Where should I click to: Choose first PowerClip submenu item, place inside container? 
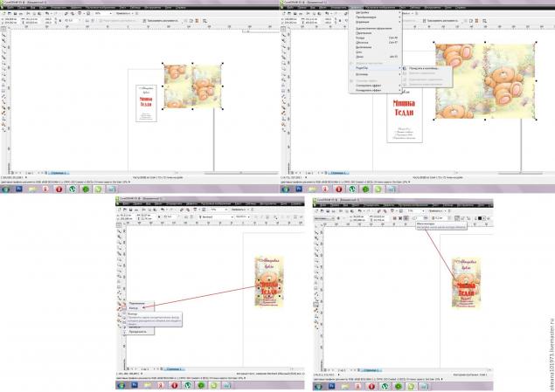pos(427,68)
